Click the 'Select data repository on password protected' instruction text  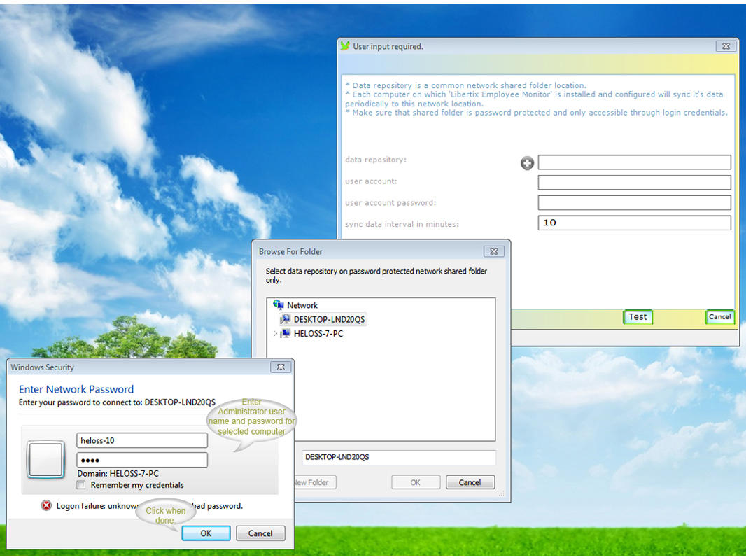[376, 276]
